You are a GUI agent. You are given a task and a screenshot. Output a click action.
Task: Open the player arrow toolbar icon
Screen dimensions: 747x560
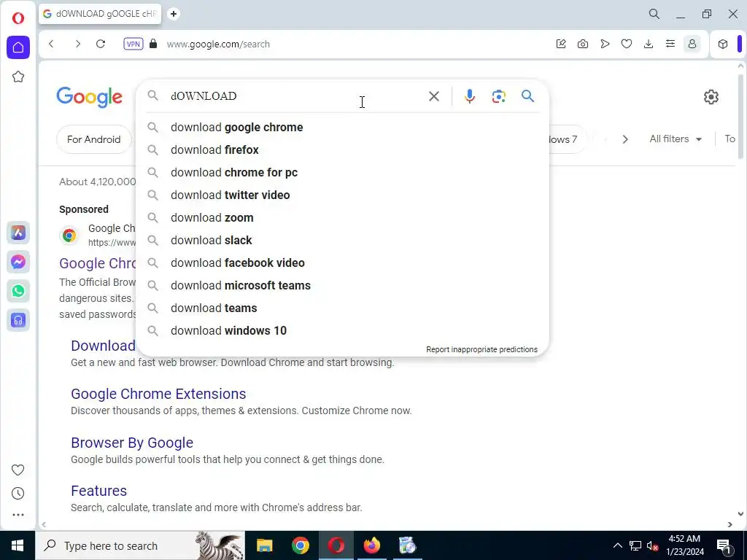(605, 44)
